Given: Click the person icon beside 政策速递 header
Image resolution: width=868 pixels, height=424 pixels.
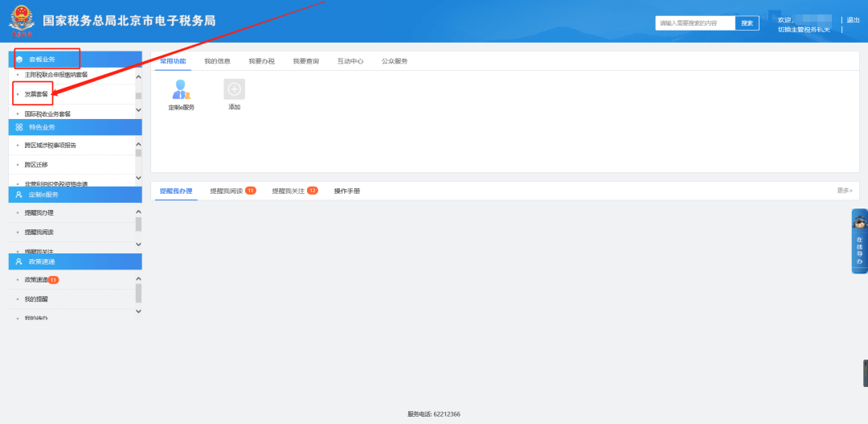Looking at the screenshot, I should pos(18,261).
